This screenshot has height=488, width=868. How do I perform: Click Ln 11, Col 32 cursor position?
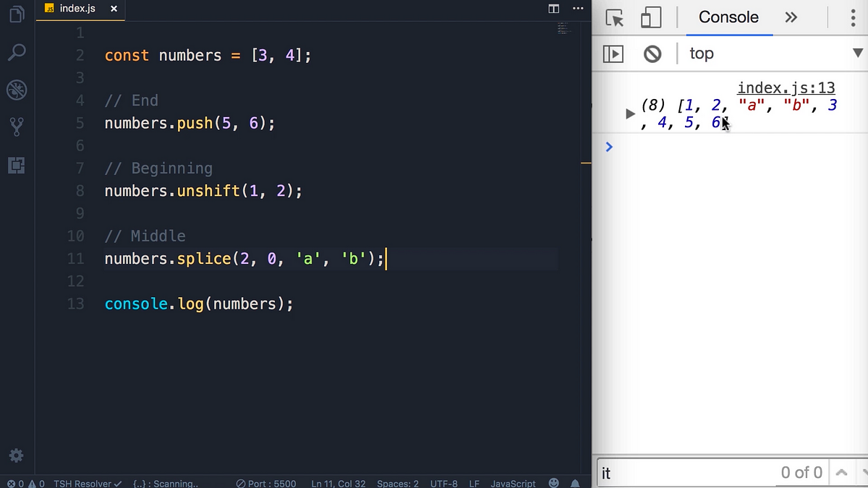[x=339, y=483]
